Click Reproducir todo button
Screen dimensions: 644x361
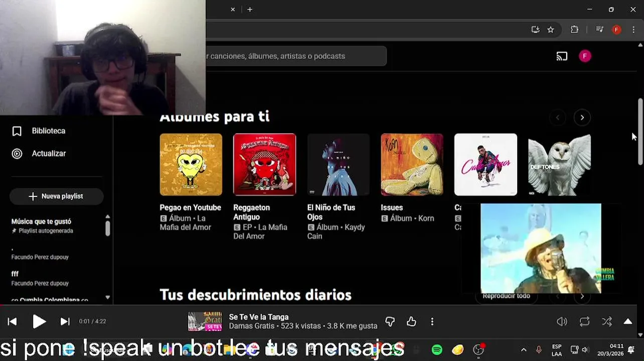(x=506, y=296)
